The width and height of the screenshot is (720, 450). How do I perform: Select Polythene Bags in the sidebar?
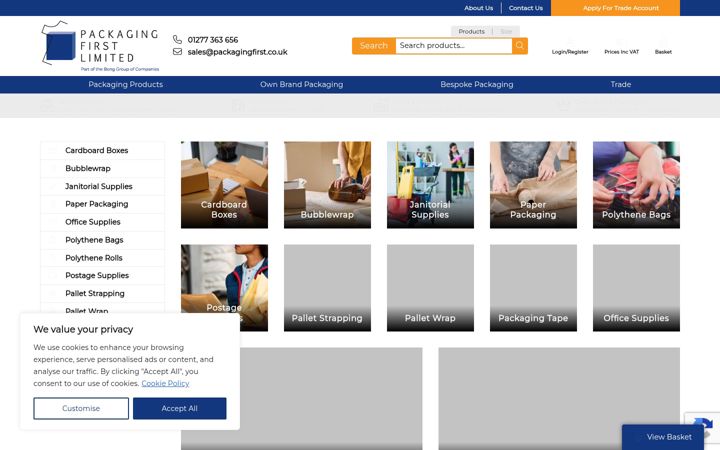[102, 240]
